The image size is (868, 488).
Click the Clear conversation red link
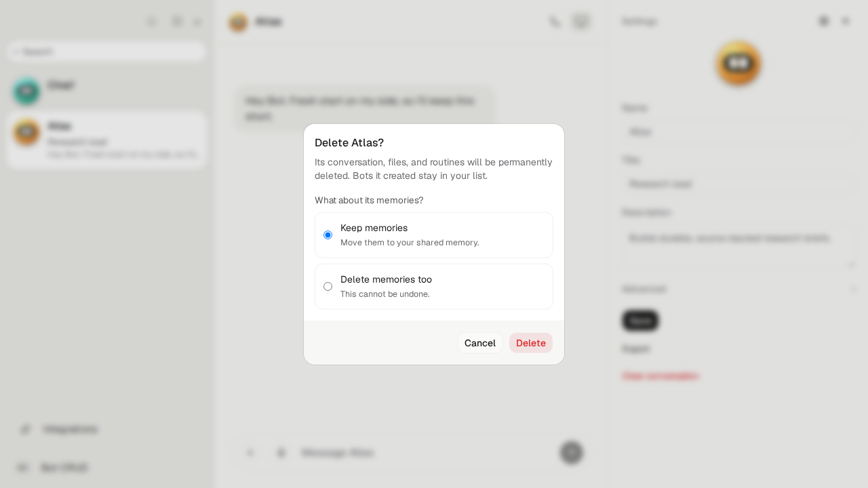pyautogui.click(x=660, y=375)
